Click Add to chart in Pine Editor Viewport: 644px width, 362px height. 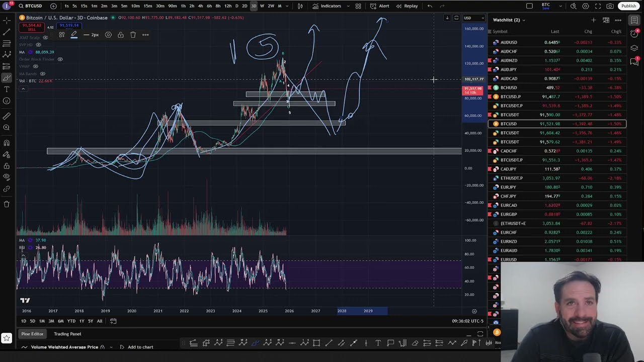pyautogui.click(x=136, y=347)
